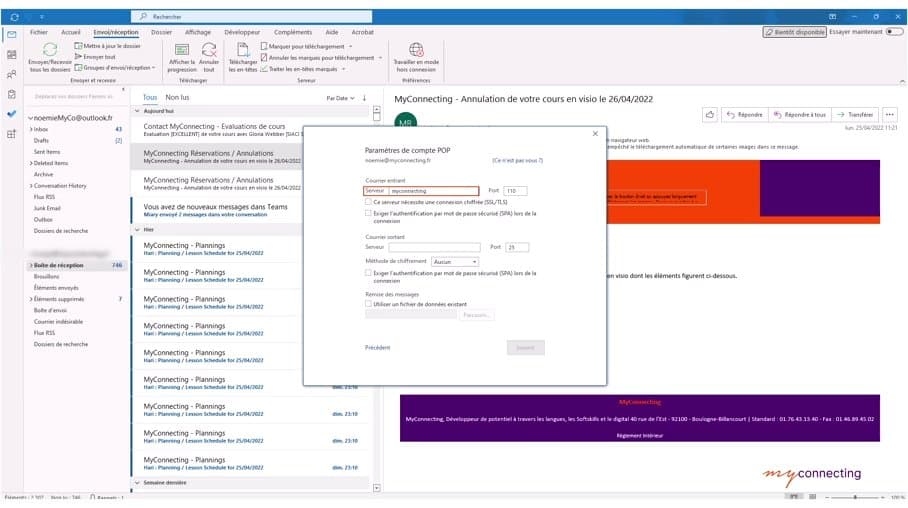
Task: Click Mettre à jour le dossier
Action: click(108, 46)
